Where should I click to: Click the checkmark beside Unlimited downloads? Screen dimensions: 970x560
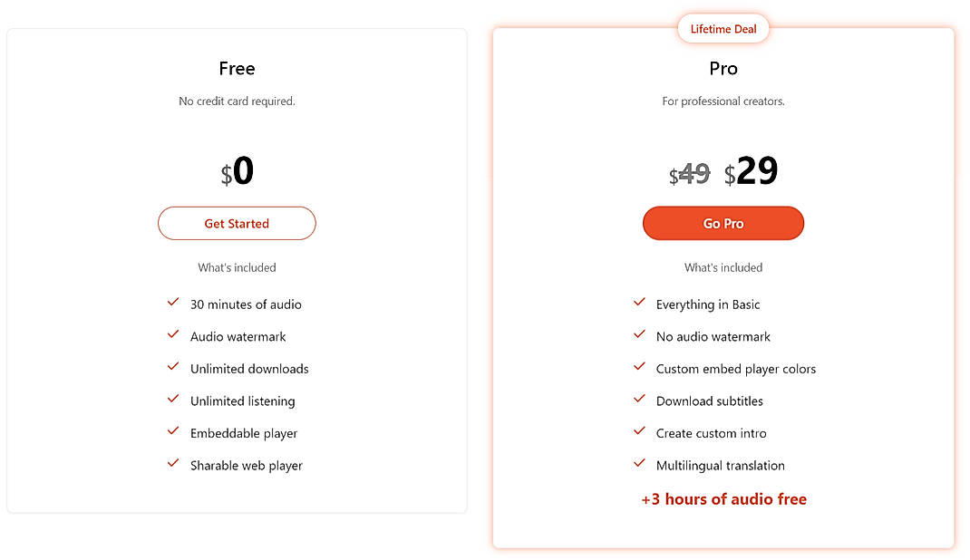[173, 367]
